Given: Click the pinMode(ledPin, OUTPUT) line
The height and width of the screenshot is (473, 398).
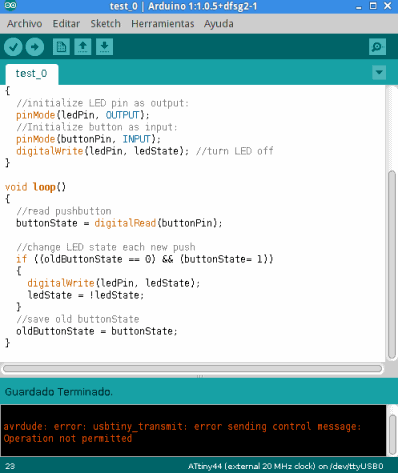Looking at the screenshot, I should (x=83, y=115).
